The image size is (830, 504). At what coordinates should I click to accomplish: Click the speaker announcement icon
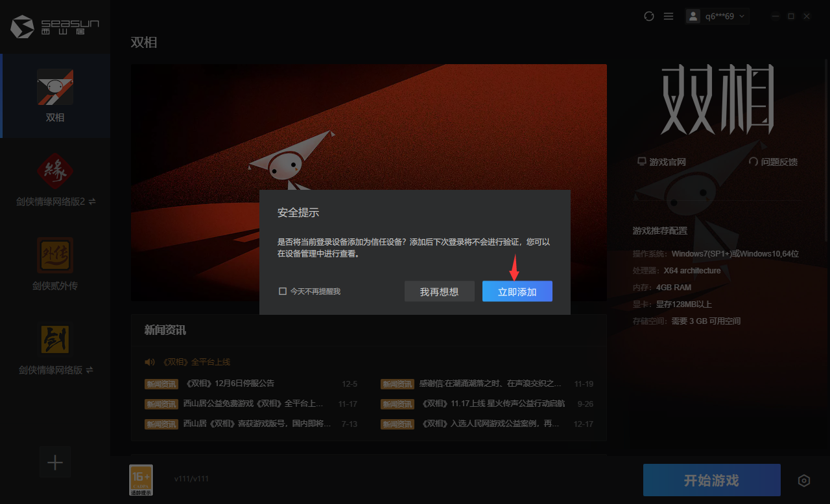pos(150,362)
